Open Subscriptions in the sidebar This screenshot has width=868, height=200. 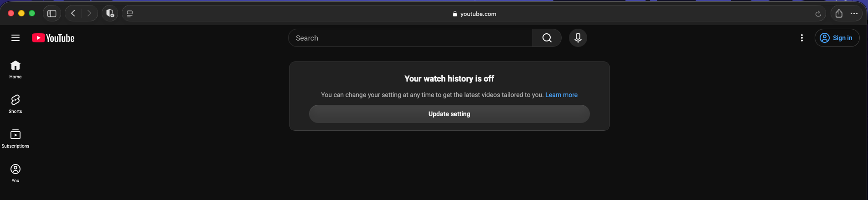pos(15,139)
